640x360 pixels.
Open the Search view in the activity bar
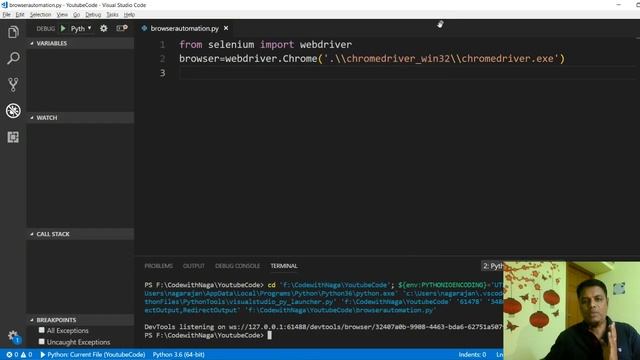(x=13, y=58)
